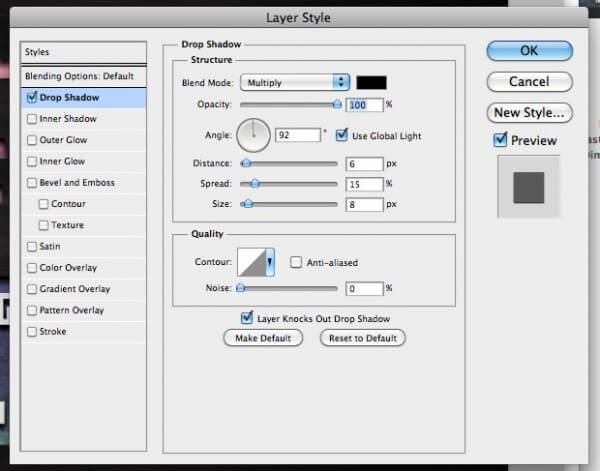Click the Spread value field
Viewport: 600px width, 471px height.
pyautogui.click(x=364, y=184)
